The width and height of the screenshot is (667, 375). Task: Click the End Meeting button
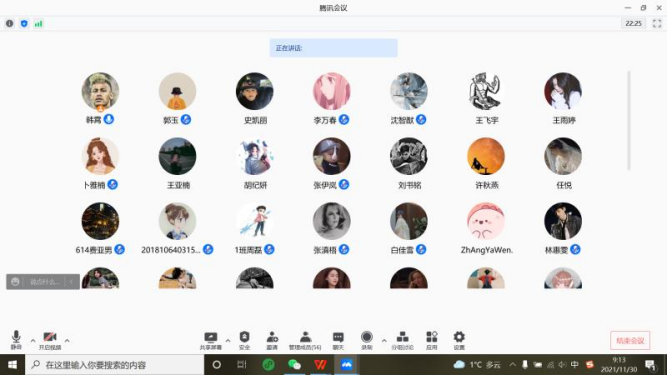[630, 341]
